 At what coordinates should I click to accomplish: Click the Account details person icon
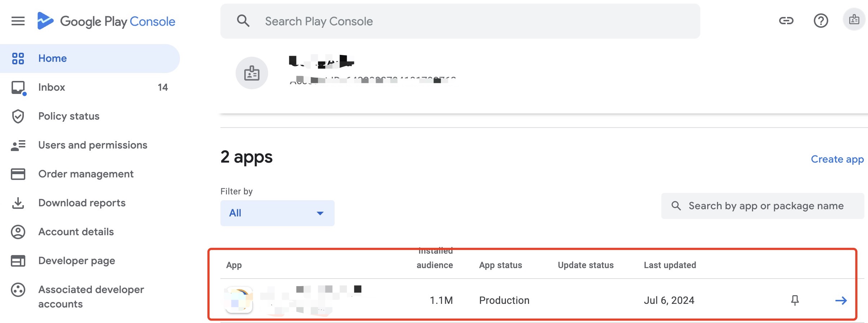[18, 232]
